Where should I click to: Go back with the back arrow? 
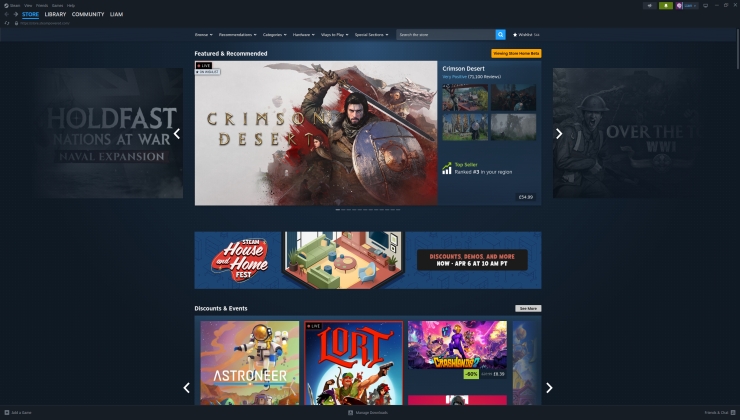coord(7,14)
